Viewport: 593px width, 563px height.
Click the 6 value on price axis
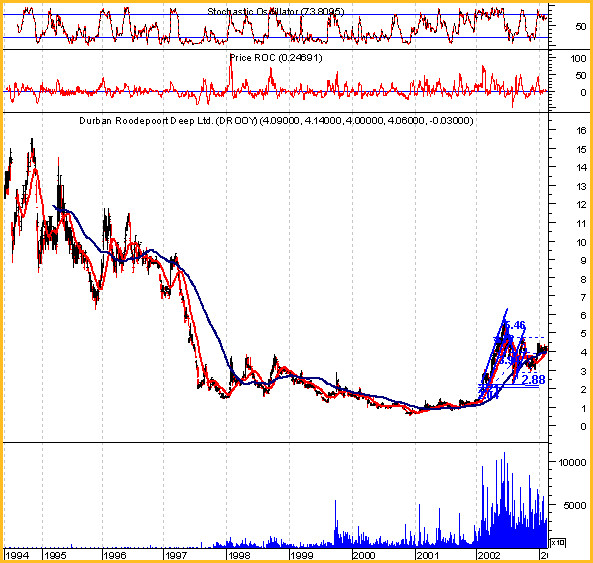(584, 315)
